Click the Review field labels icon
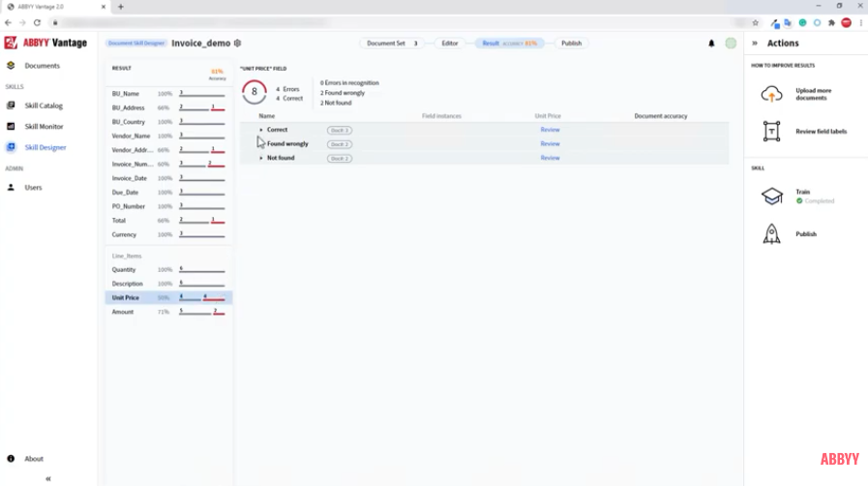868x486 pixels. tap(771, 132)
